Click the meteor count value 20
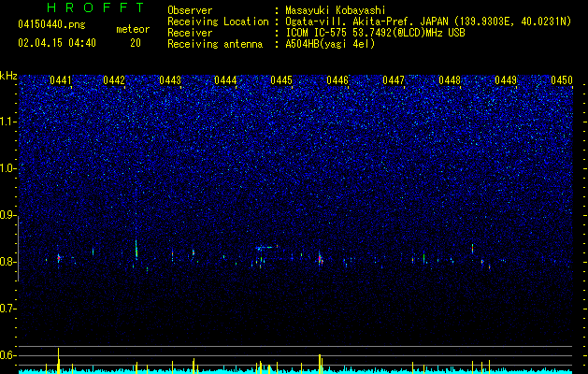 136,43
